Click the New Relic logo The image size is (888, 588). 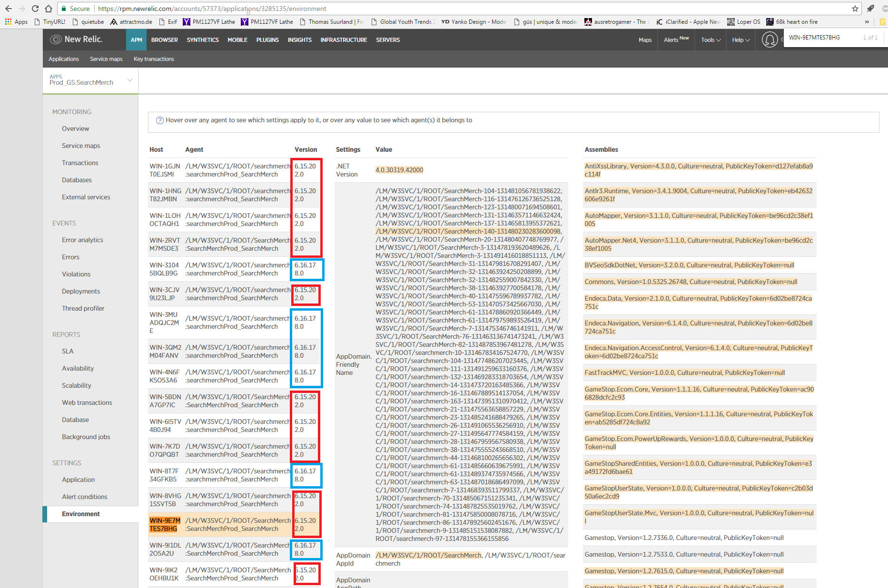(76, 39)
